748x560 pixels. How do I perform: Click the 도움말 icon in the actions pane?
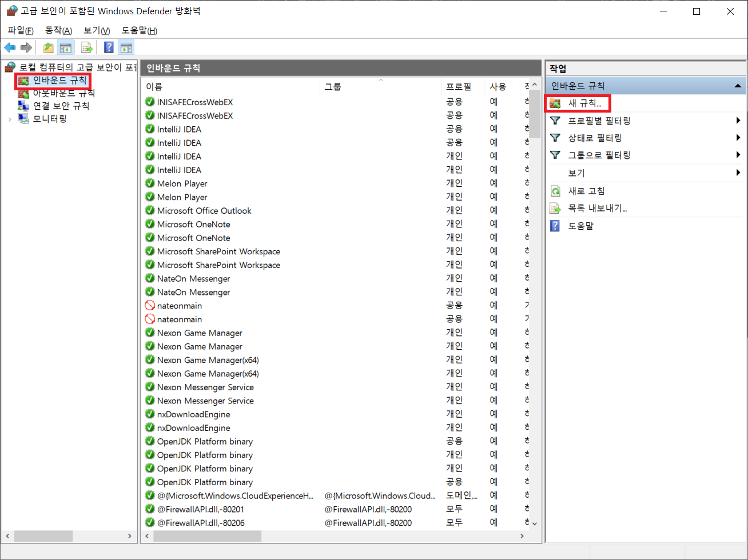[555, 226]
